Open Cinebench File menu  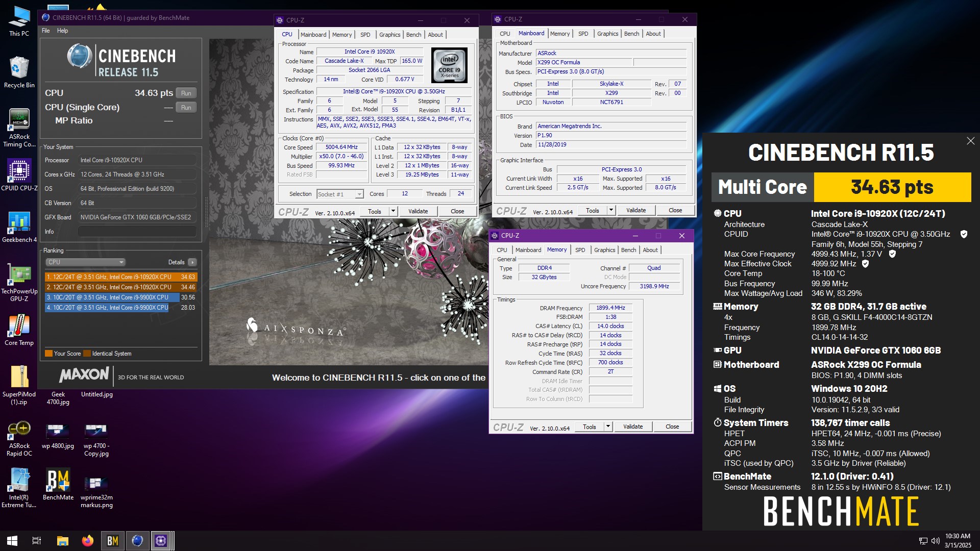click(45, 31)
